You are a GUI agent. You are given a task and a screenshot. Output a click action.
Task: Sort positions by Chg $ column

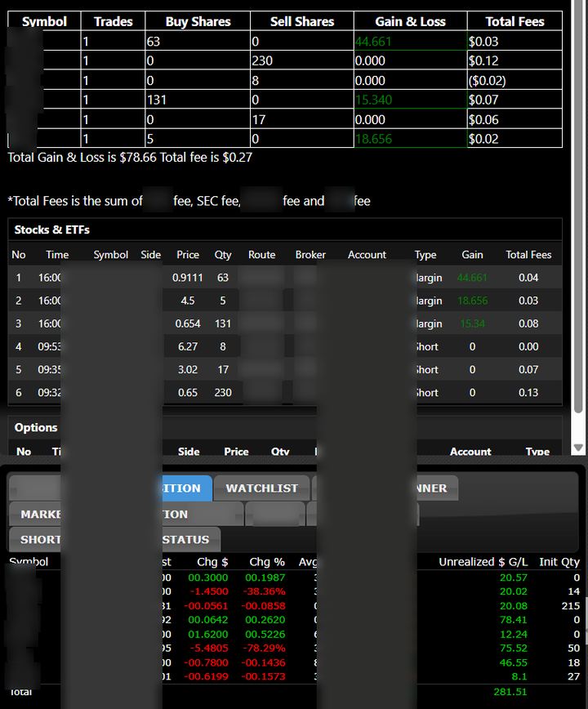(x=212, y=562)
